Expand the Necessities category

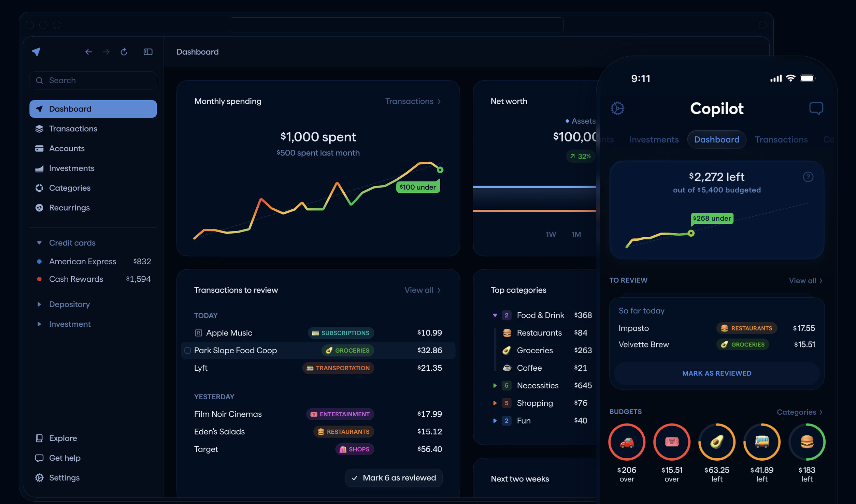(x=495, y=385)
